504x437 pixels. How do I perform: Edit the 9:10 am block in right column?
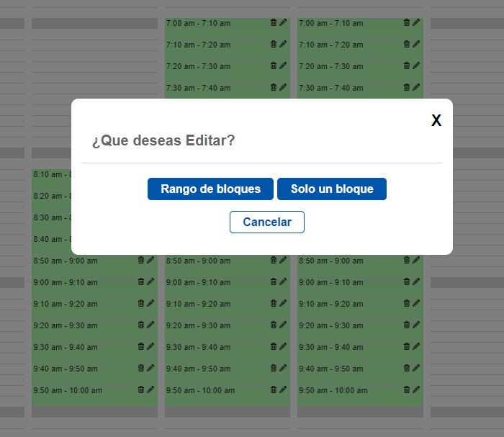416,303
